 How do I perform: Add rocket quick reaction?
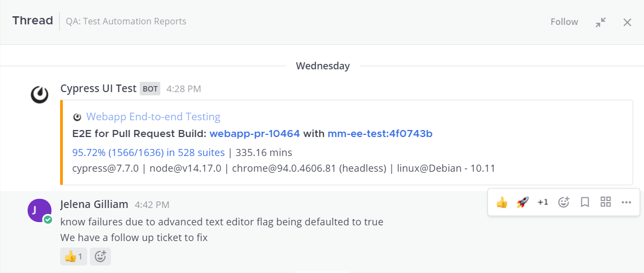pos(522,202)
